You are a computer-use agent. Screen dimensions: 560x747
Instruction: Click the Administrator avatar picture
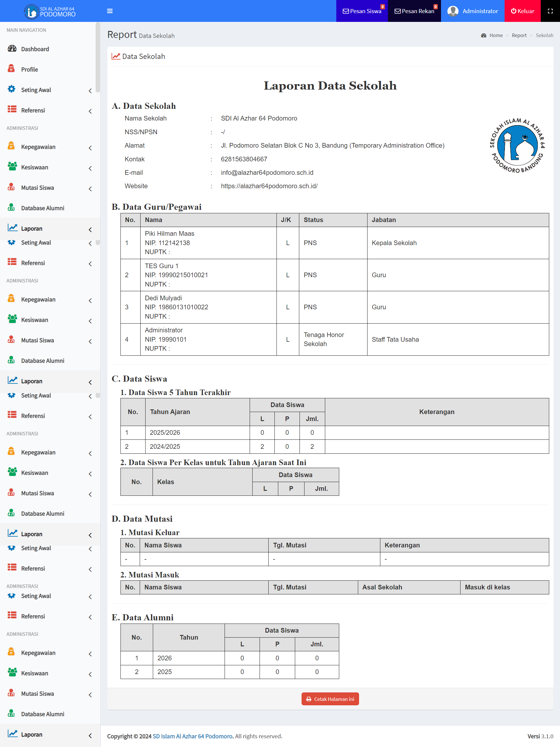coord(452,11)
